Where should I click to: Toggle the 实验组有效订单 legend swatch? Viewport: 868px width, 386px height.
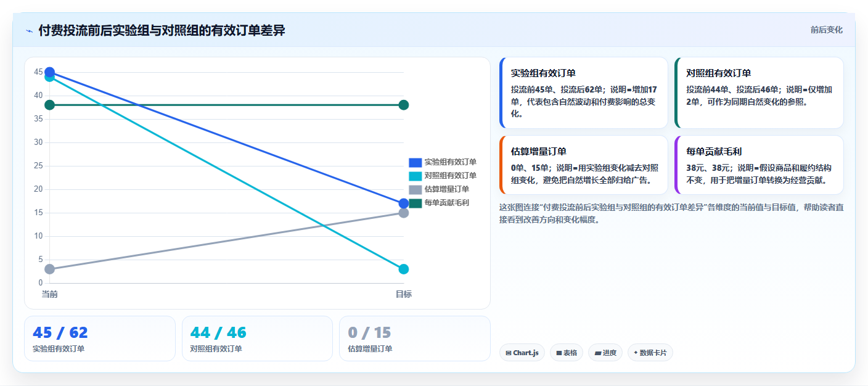click(x=415, y=162)
